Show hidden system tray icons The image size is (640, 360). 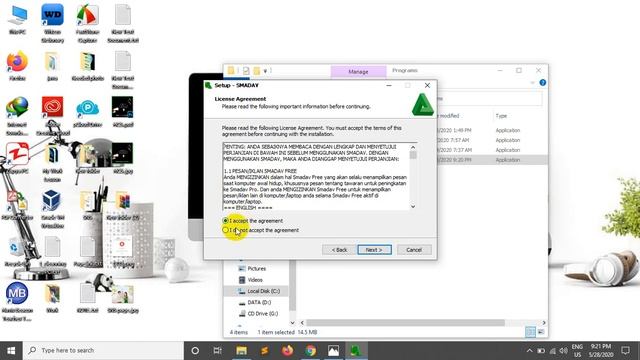click(x=529, y=351)
